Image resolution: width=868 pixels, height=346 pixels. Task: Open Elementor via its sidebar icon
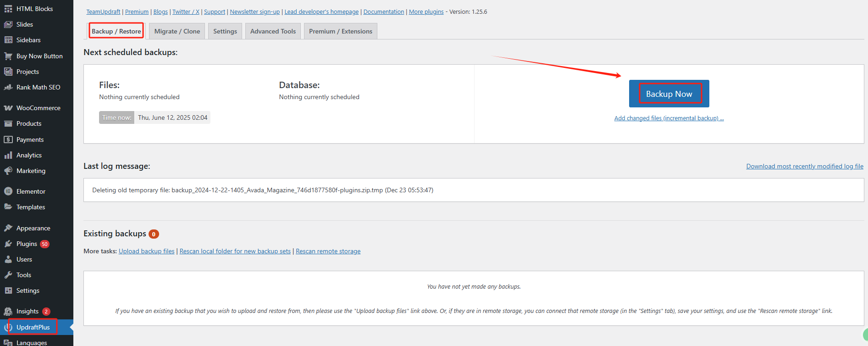click(8, 191)
